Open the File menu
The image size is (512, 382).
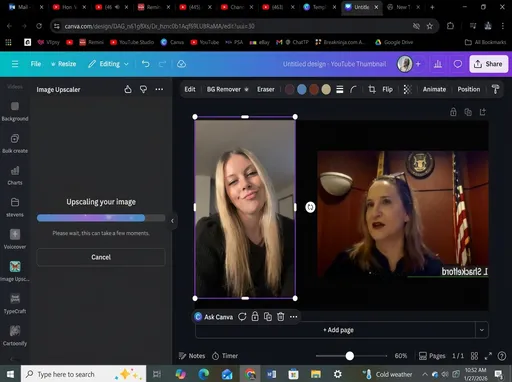(x=36, y=64)
